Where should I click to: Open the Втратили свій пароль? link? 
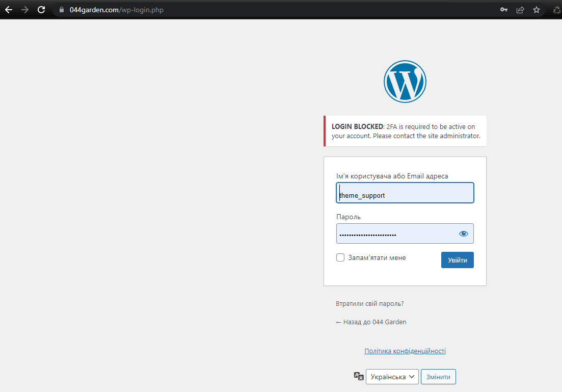[x=369, y=303]
